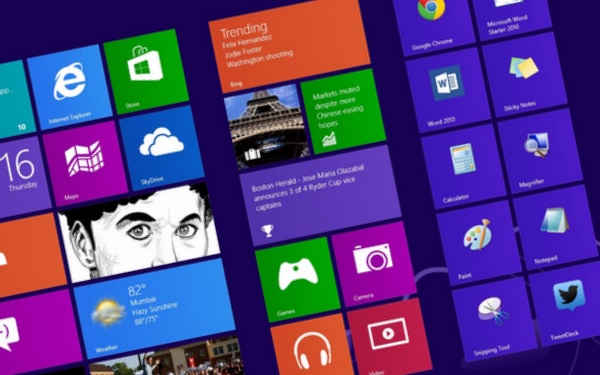Launch the Snipping Tool

coord(494,320)
